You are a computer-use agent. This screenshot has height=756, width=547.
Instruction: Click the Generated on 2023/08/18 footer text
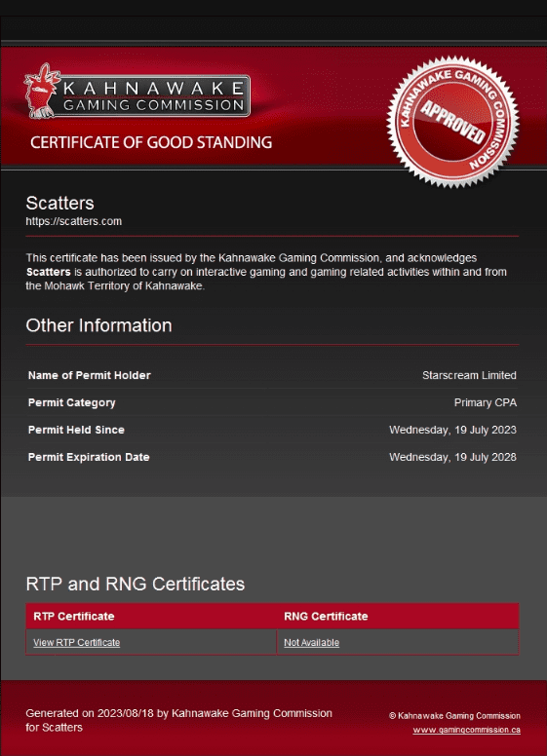[179, 720]
